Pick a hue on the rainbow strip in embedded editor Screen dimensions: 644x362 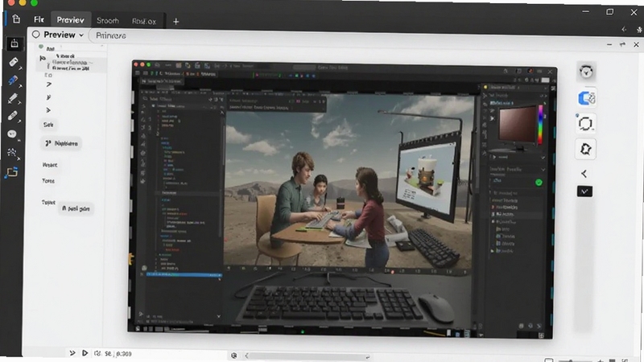pos(540,125)
